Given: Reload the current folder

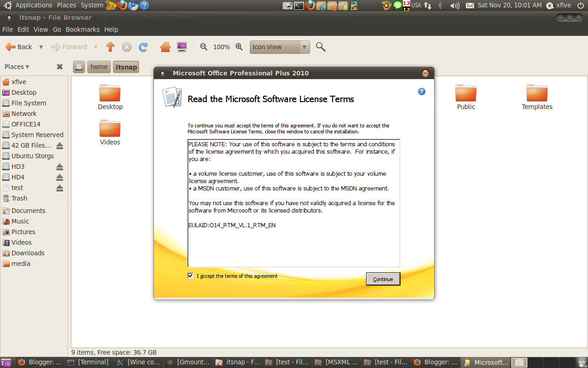Looking at the screenshot, I should [143, 47].
